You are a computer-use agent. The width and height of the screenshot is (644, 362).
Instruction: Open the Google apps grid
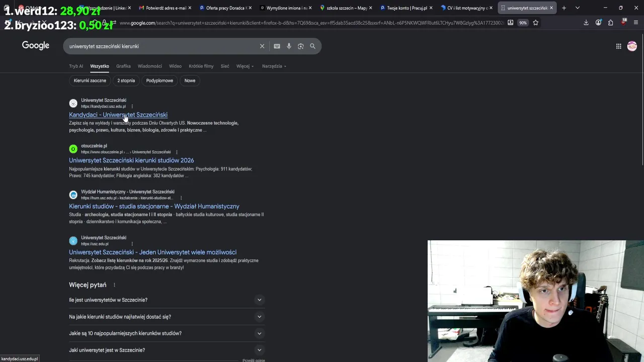[618, 46]
